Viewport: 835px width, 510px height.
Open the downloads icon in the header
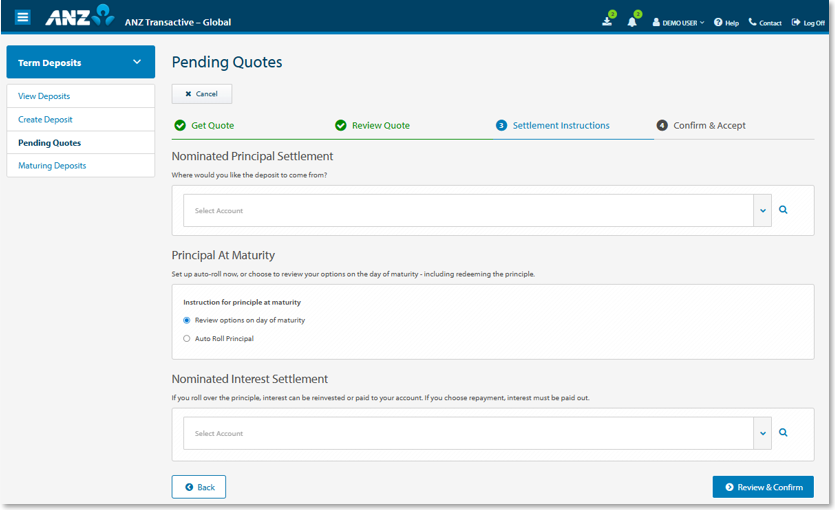(607, 22)
